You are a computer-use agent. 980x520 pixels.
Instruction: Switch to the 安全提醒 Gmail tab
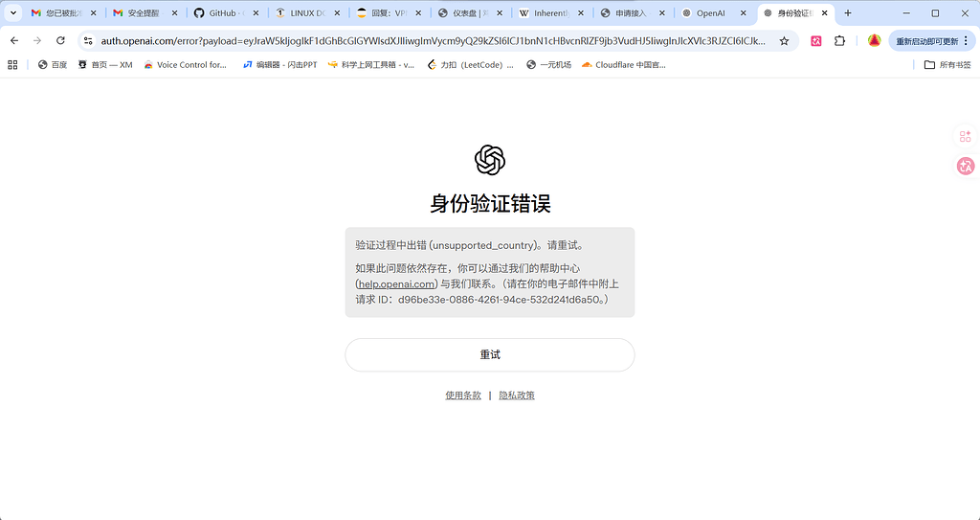coord(144,13)
